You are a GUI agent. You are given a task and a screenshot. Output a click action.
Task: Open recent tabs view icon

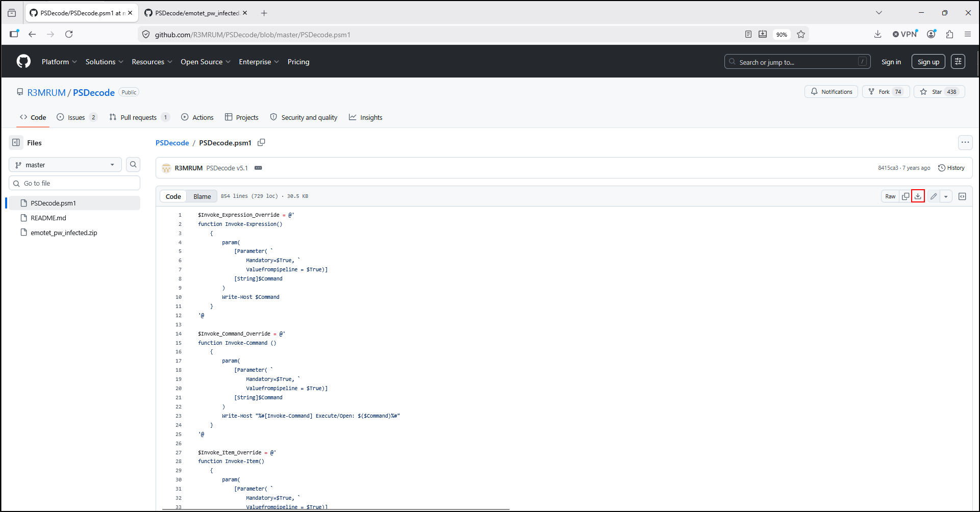(x=12, y=13)
